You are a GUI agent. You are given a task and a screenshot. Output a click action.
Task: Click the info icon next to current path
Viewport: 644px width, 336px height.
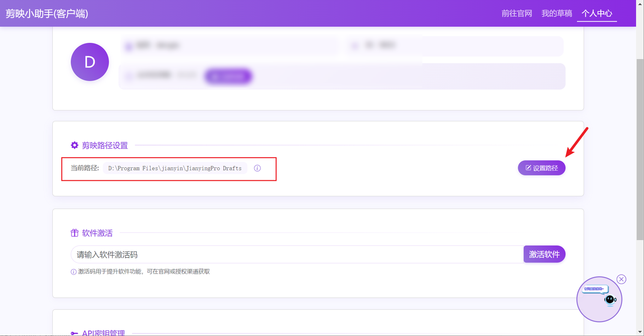[x=257, y=168]
